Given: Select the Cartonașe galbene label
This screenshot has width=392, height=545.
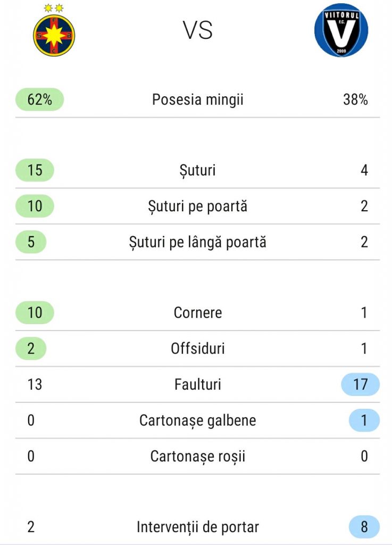Looking at the screenshot, I should click(198, 420).
